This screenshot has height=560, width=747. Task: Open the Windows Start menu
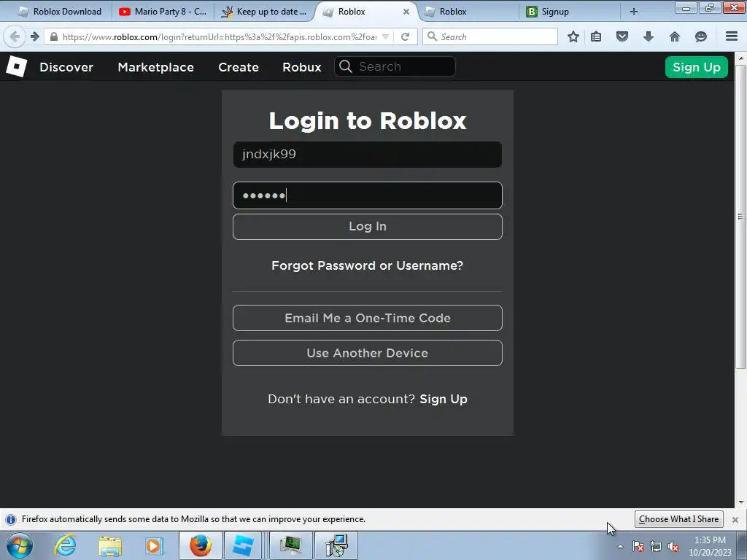20,545
